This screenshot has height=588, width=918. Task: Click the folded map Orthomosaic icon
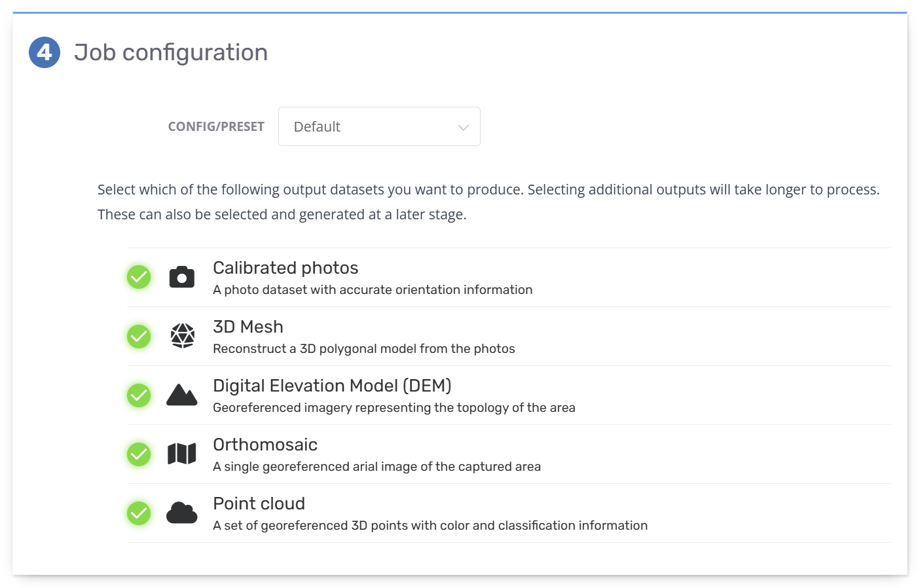click(182, 454)
